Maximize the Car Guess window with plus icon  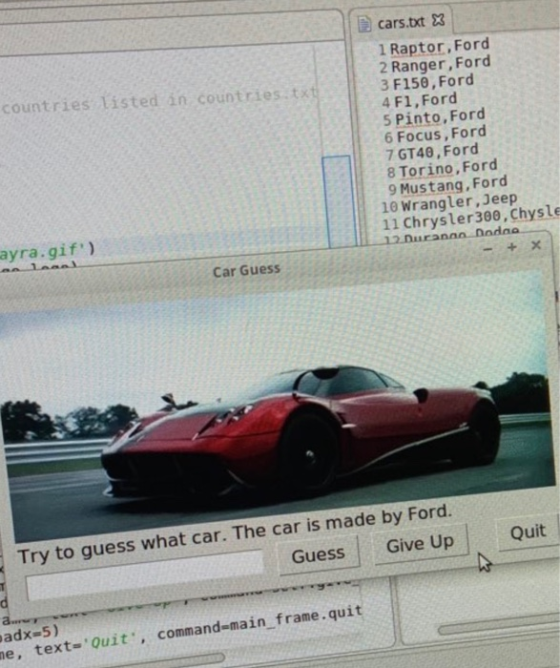512,247
